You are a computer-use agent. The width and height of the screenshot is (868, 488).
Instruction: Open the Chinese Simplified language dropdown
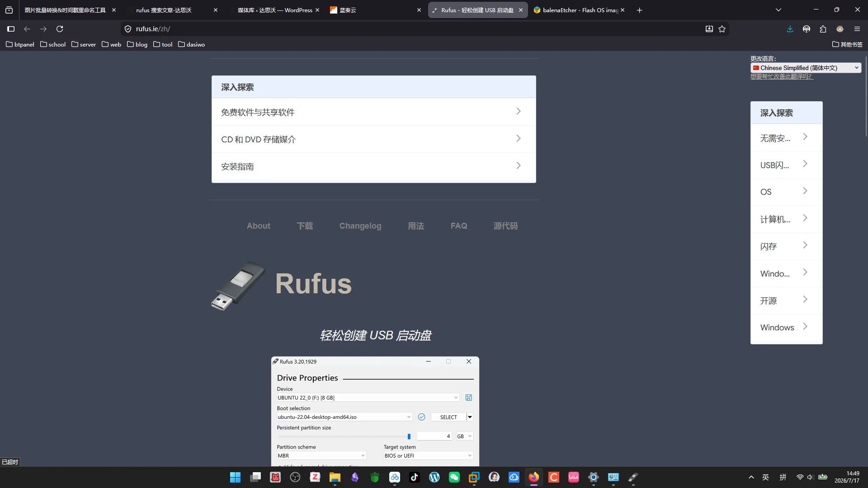tap(806, 68)
